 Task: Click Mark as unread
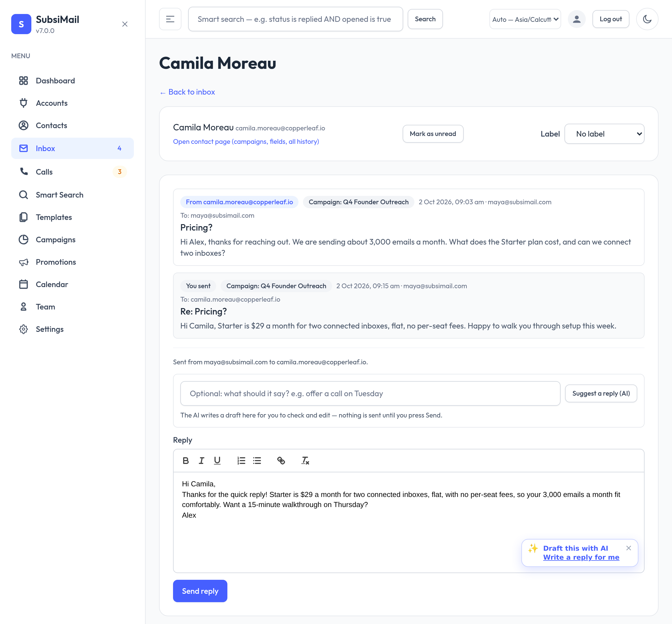(x=433, y=134)
